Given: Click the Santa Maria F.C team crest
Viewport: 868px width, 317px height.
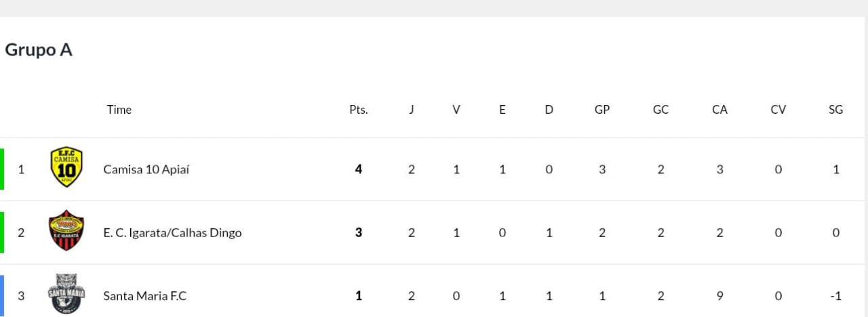Looking at the screenshot, I should (66, 294).
